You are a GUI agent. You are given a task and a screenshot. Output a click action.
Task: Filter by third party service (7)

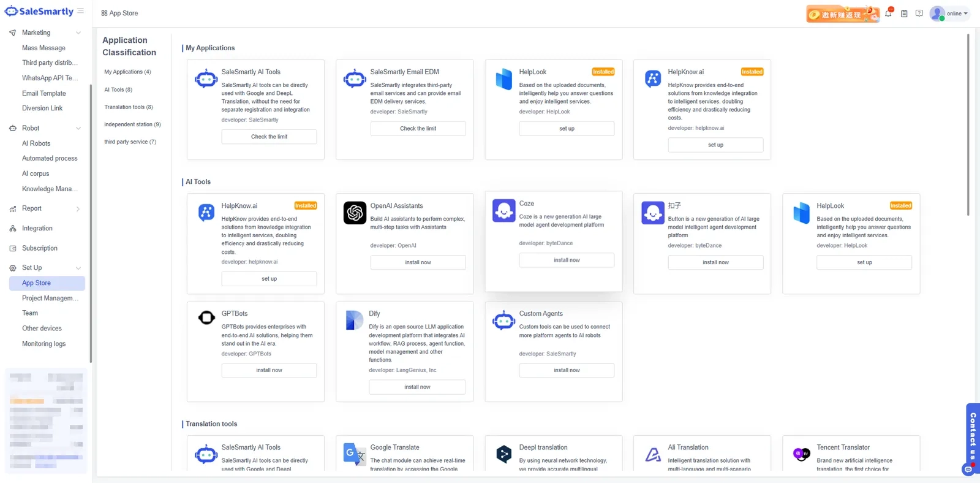[130, 142]
